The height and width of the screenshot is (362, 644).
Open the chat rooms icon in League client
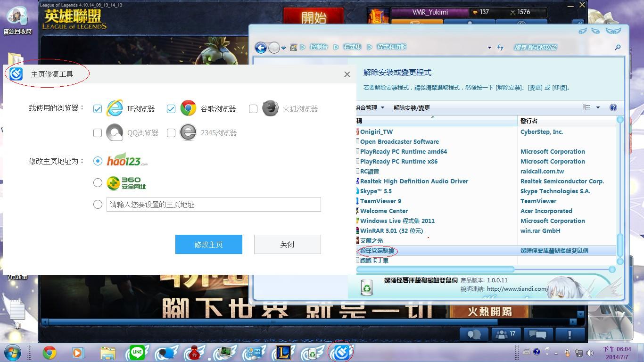[537, 334]
